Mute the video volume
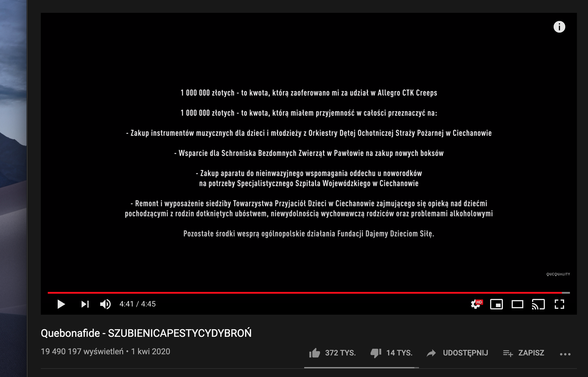 coord(105,304)
